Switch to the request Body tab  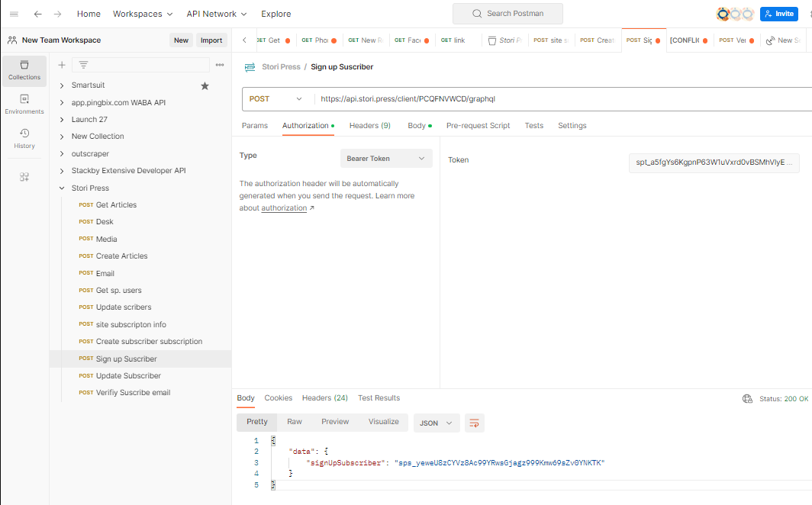coord(420,125)
